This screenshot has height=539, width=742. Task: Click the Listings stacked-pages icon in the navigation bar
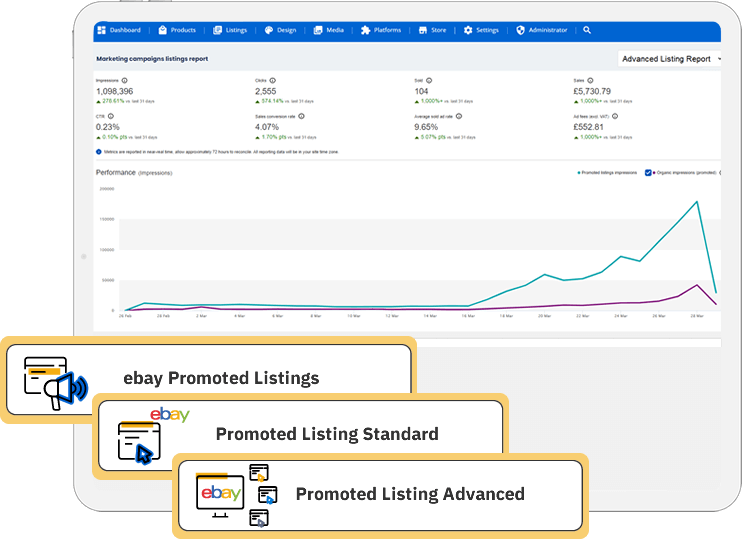[217, 30]
